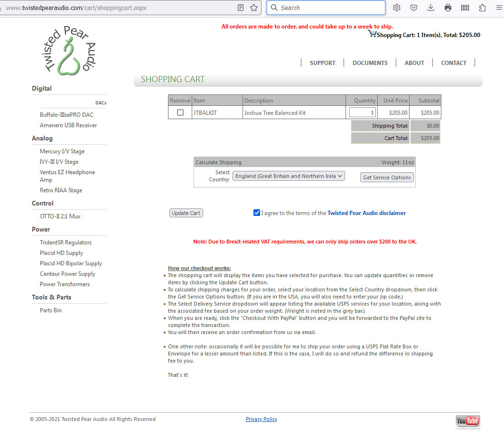Click the Digital category heading
The image size is (504, 448).
pos(42,88)
